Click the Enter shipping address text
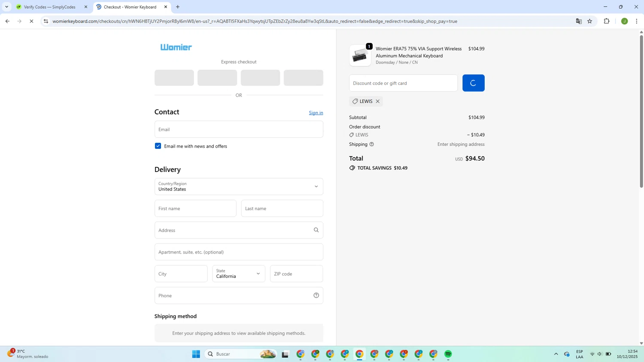Image resolution: width=644 pixels, height=362 pixels. (461, 144)
